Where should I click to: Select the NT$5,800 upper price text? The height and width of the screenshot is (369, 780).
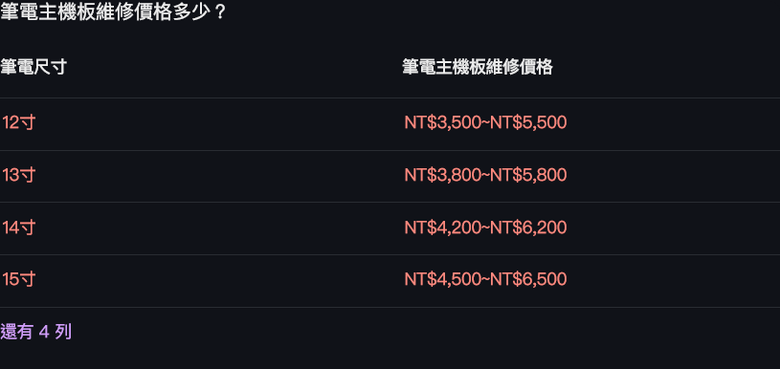pyautogui.click(x=528, y=175)
